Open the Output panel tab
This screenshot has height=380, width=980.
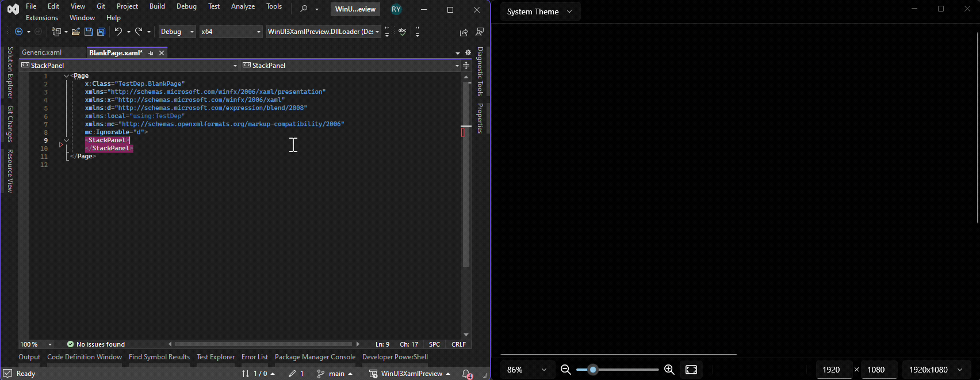pyautogui.click(x=29, y=357)
